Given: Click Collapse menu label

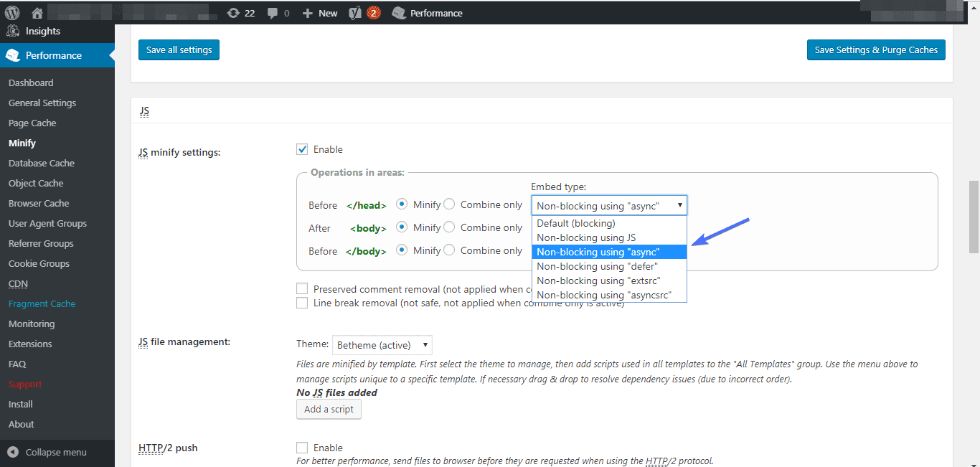Looking at the screenshot, I should coord(56,452).
